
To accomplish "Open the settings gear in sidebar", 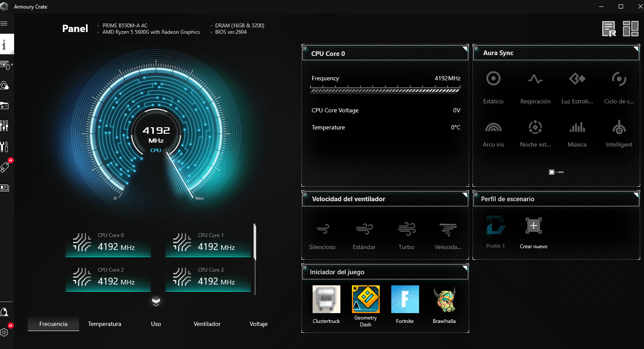I will tap(4, 332).
